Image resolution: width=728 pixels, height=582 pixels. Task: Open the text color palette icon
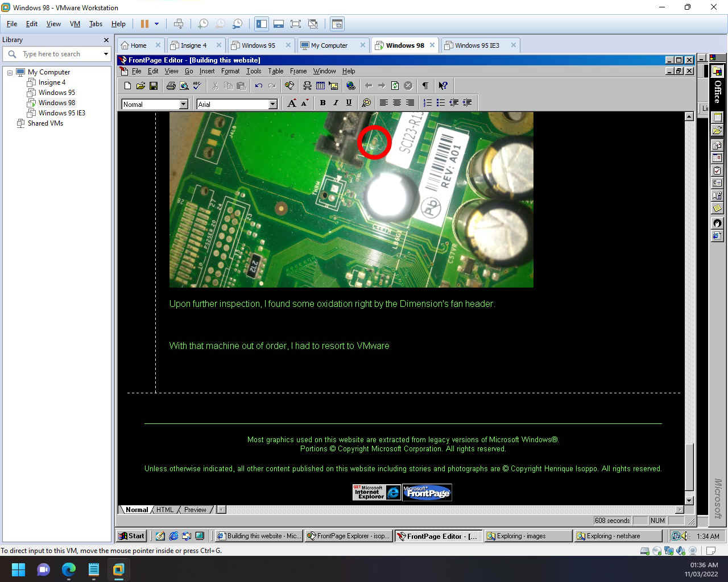pos(366,103)
